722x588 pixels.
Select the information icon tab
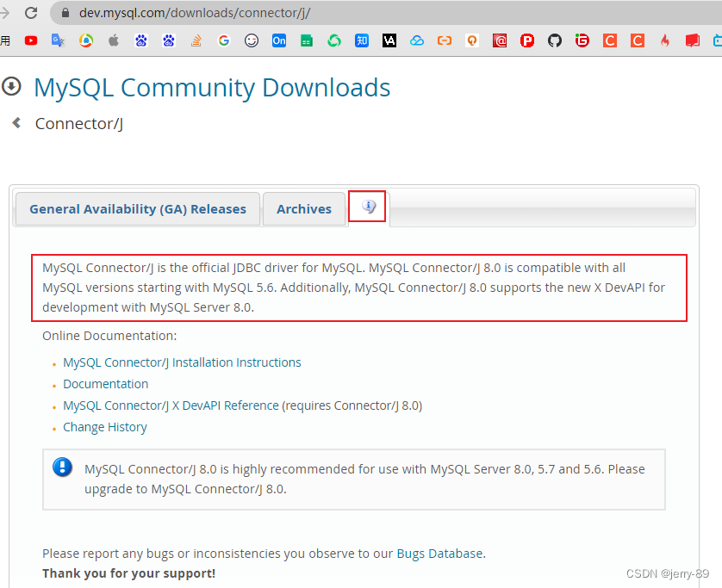[x=368, y=207]
